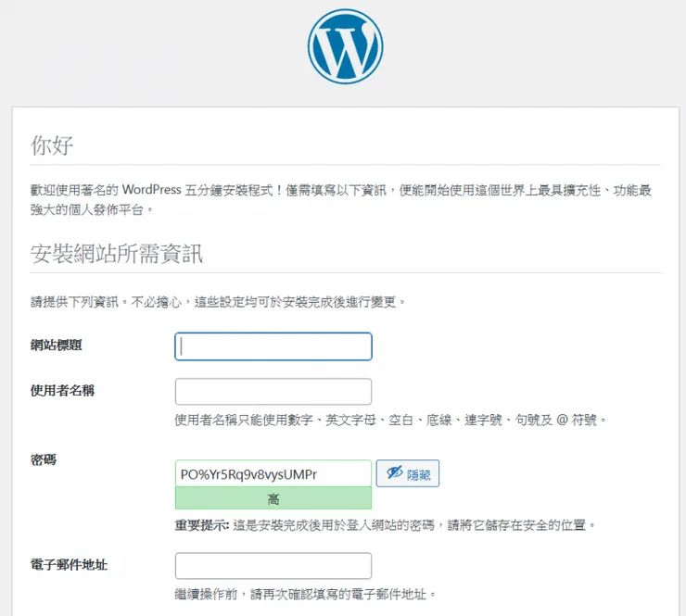
Task: Hide the password with 隱藏 button
Action: [x=408, y=473]
